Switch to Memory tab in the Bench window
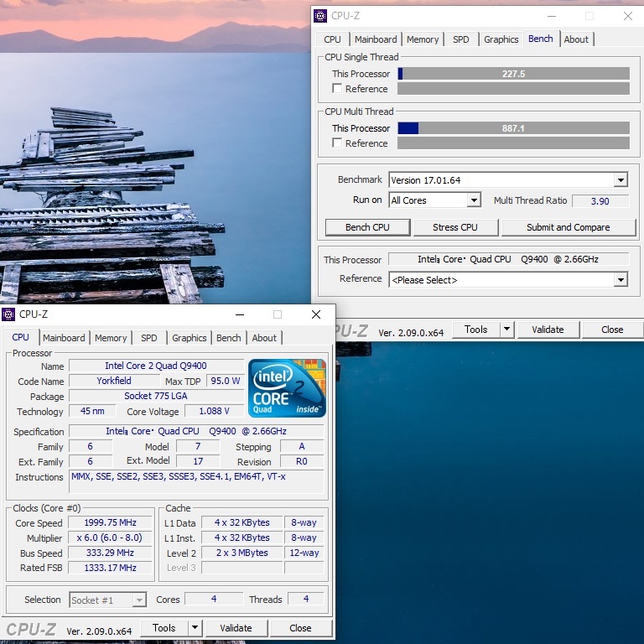This screenshot has height=644, width=644. point(423,39)
